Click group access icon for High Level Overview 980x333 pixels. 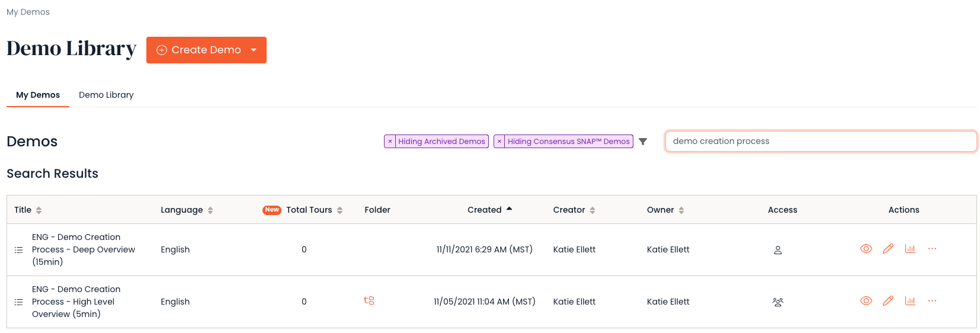click(x=778, y=302)
